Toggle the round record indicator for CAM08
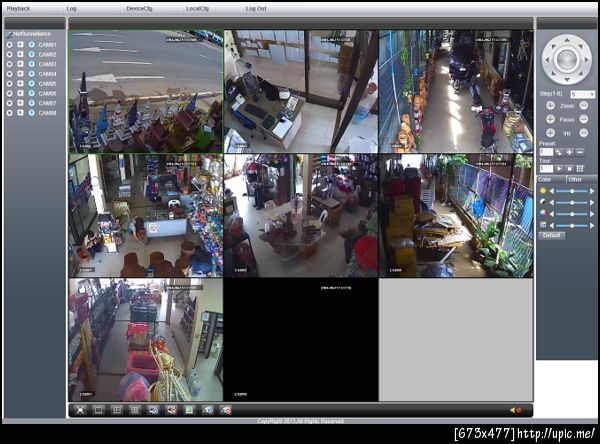The height and width of the screenshot is (444, 600). coord(10,113)
